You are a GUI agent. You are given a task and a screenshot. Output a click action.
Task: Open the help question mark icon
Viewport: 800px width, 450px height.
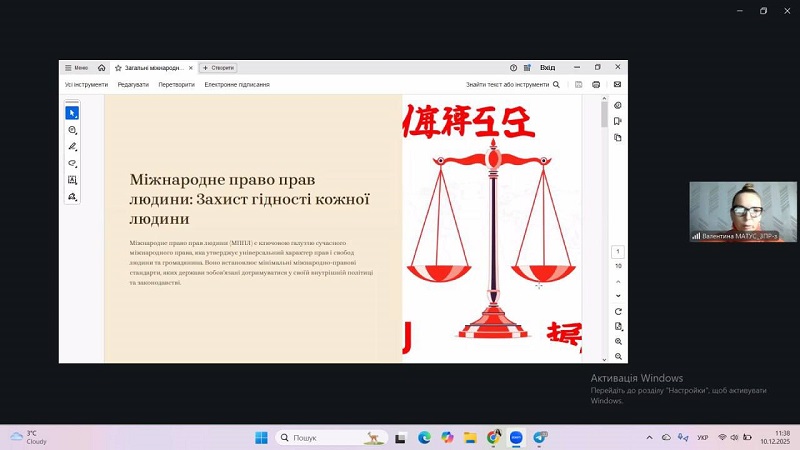514,68
